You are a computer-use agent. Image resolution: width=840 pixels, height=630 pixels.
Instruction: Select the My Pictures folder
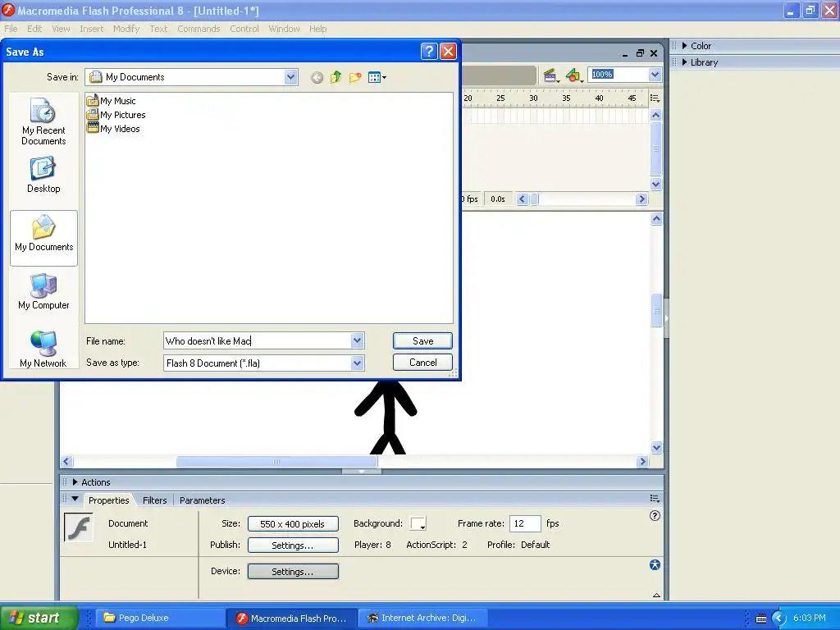click(116, 115)
